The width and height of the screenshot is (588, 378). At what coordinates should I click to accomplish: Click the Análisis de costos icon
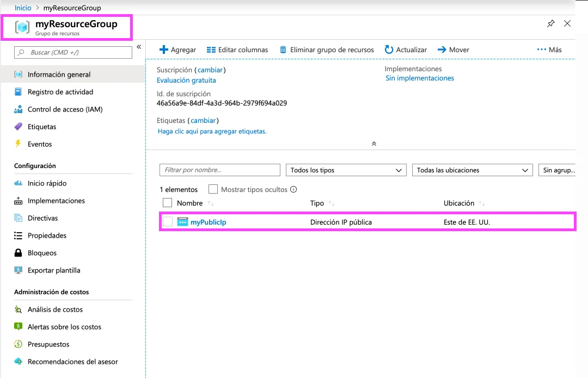18,309
